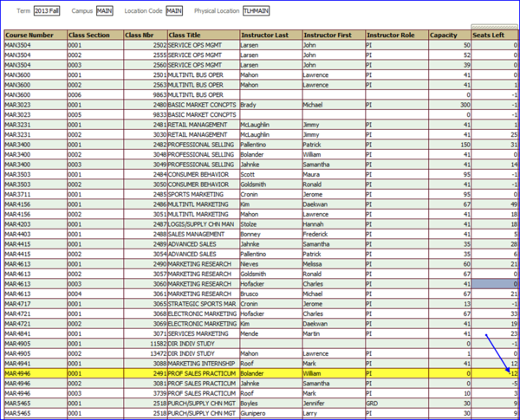Click Roof in class 3088 row
Image resolution: width=520 pixels, height=420 pixels.
click(247, 364)
